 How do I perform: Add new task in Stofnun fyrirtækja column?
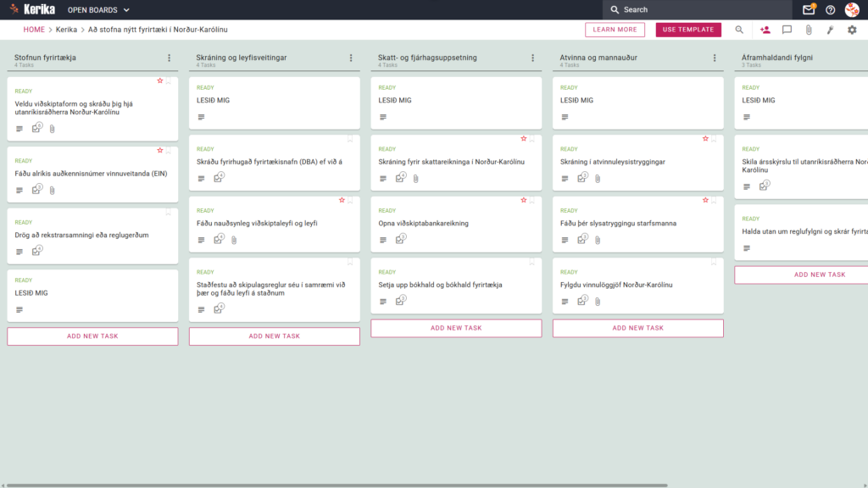point(92,336)
